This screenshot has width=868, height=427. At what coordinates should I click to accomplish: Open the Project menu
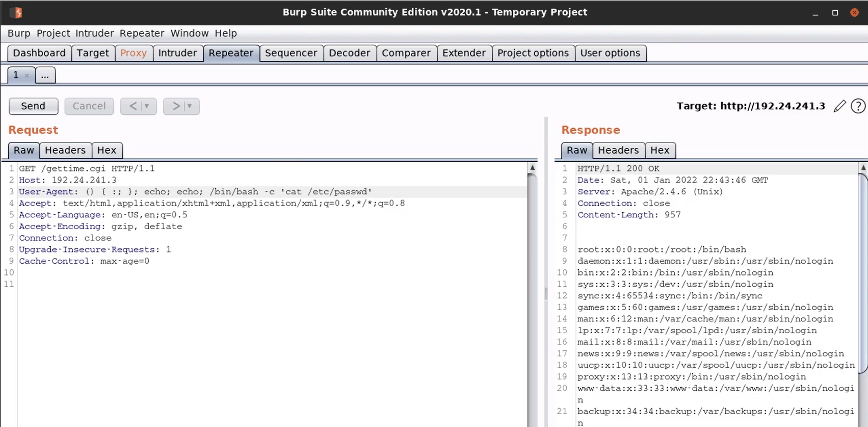coord(53,33)
